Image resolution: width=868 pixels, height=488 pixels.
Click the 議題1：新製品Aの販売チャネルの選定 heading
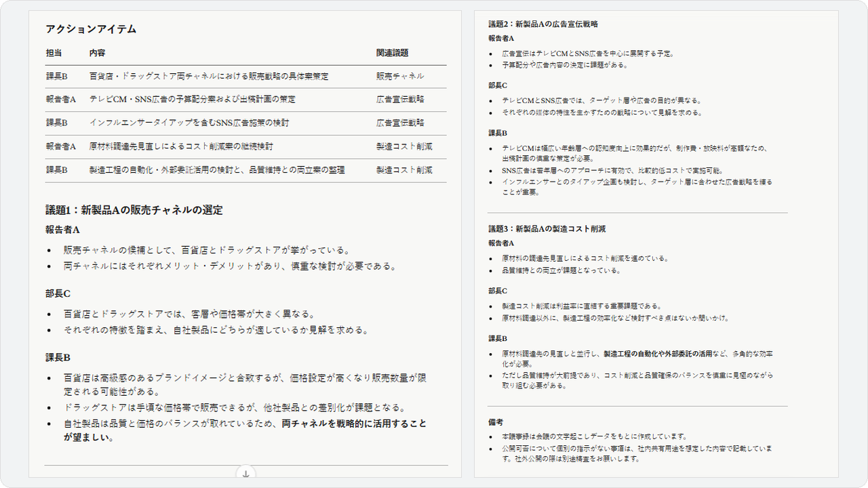[x=134, y=210]
